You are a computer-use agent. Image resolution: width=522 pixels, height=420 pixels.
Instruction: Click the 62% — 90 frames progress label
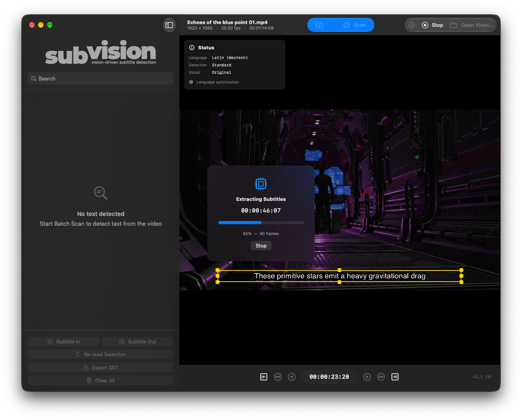(x=261, y=234)
